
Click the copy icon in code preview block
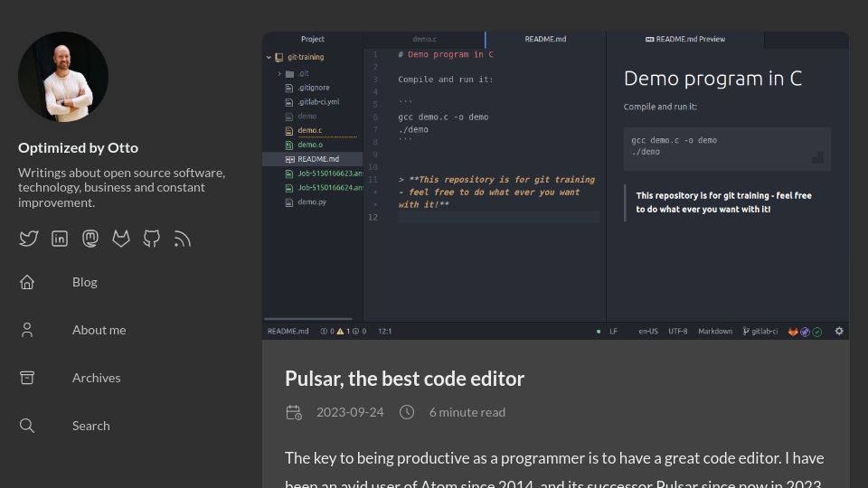click(817, 157)
